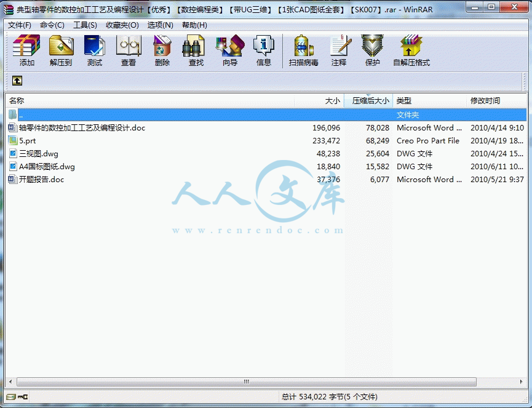
Task: Click the Extract To (解压到) icon
Action: 61,46
